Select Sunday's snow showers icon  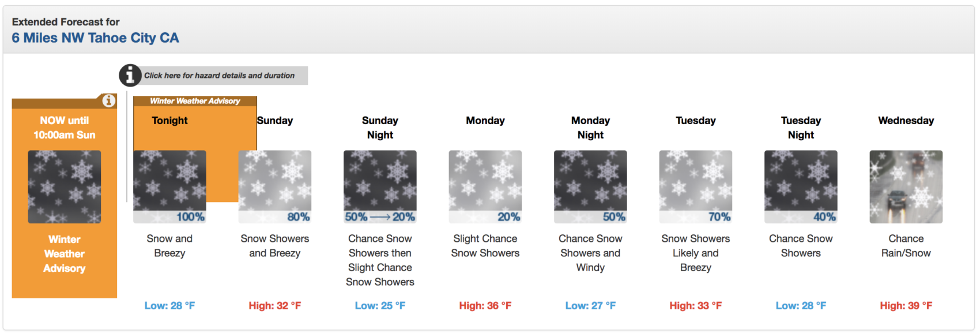point(275,187)
